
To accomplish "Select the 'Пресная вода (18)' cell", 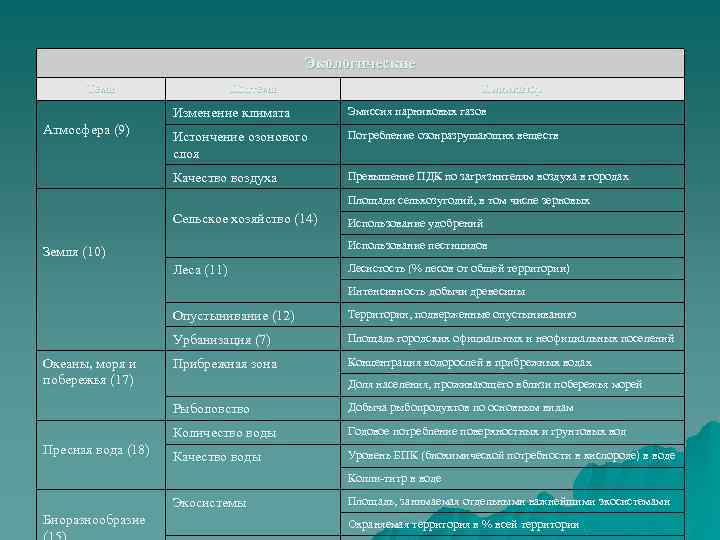I will 101,455.
